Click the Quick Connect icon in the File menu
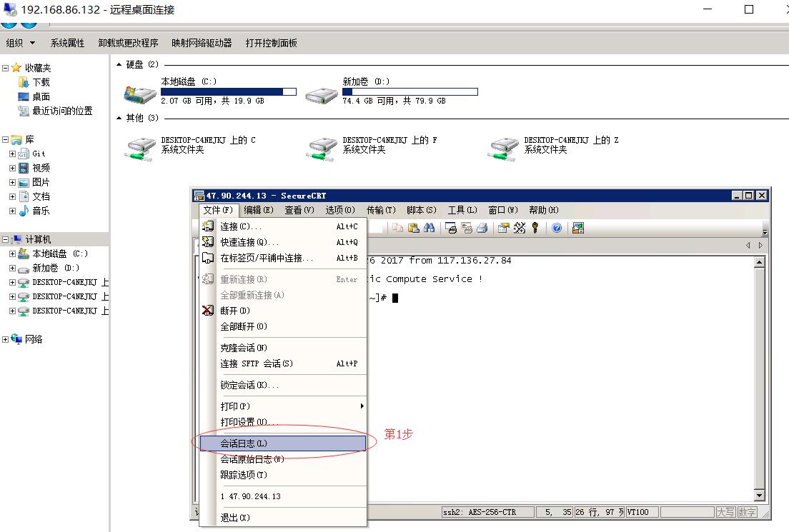 [x=208, y=242]
